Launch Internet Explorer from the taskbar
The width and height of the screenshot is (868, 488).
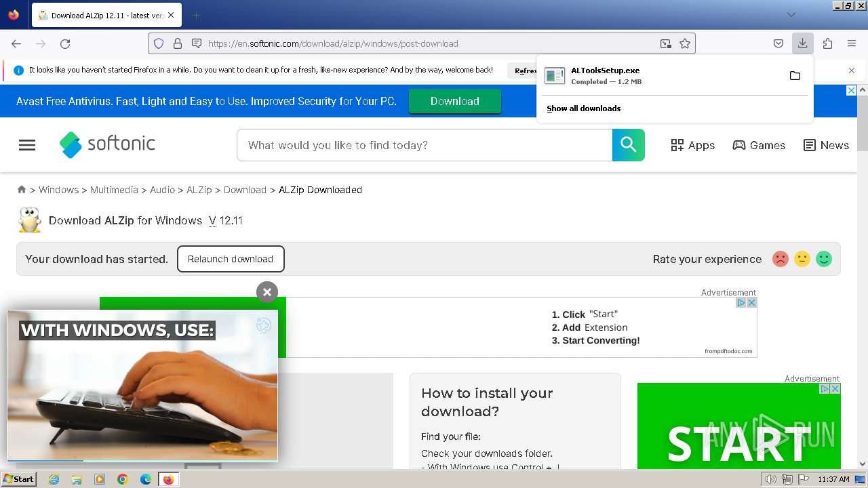pyautogui.click(x=54, y=479)
